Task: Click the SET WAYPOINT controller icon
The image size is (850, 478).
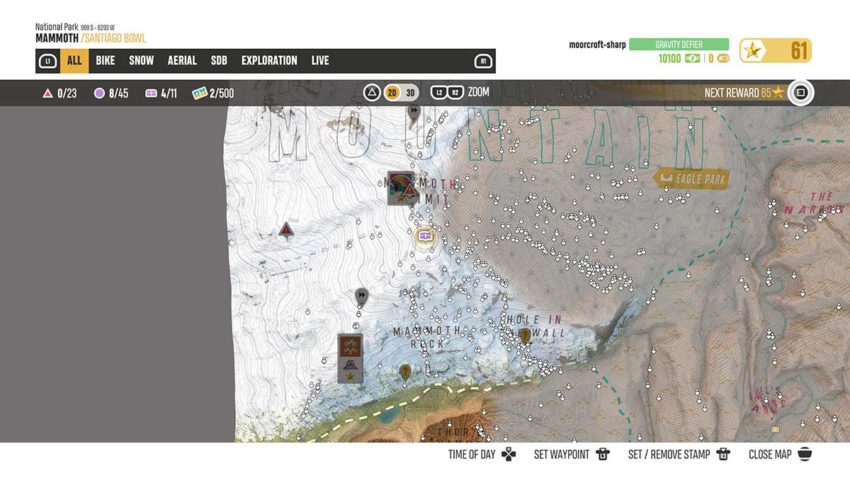Action: pyautogui.click(x=602, y=454)
